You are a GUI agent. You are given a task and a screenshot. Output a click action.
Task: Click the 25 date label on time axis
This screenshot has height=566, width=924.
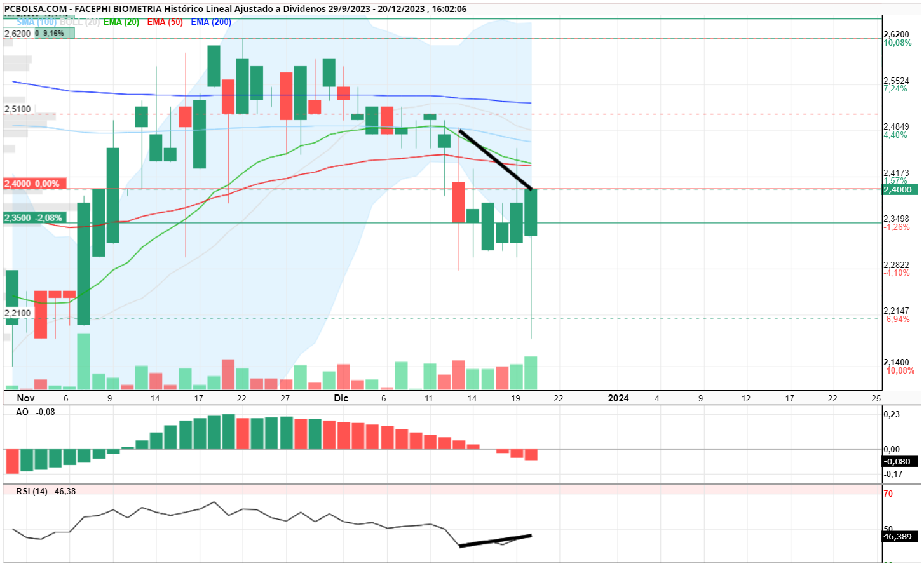(876, 399)
